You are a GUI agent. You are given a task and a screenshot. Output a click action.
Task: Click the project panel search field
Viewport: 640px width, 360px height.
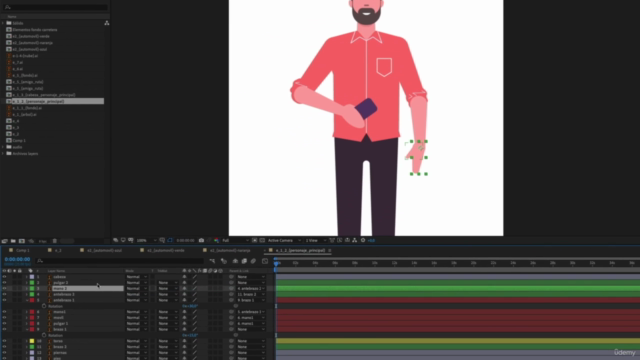[x=55, y=7]
